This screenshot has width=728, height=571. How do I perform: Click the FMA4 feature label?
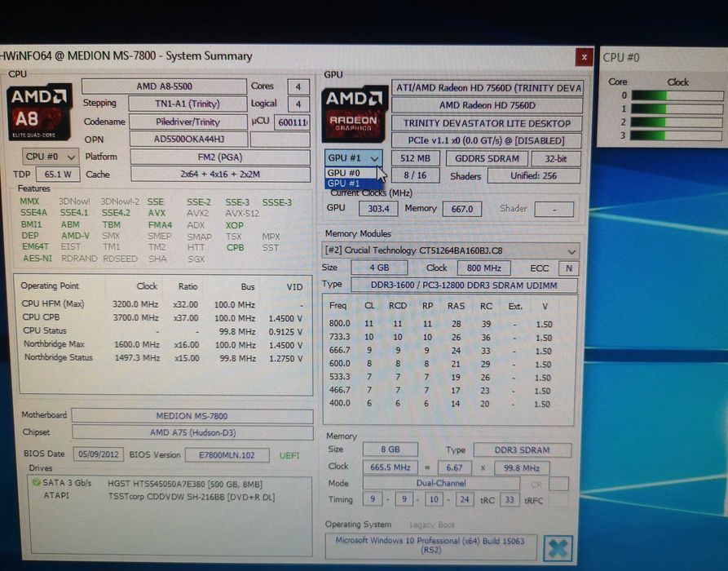[x=160, y=224]
